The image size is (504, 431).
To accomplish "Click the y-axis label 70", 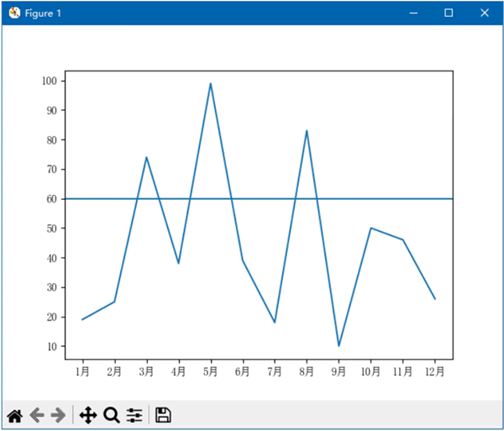I will pyautogui.click(x=52, y=170).
